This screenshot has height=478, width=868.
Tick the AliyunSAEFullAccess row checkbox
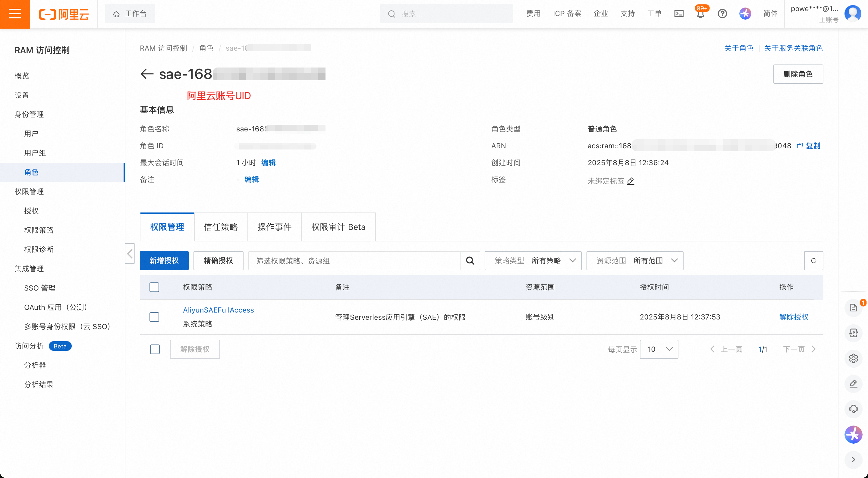[x=154, y=317]
